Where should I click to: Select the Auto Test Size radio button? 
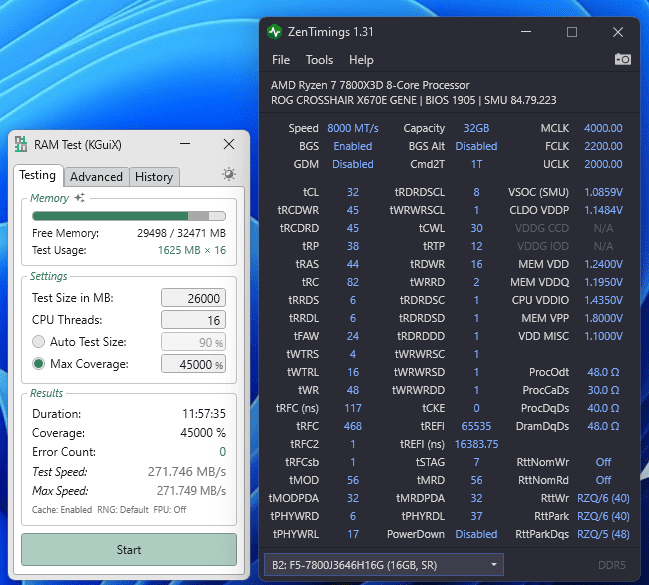tap(38, 342)
